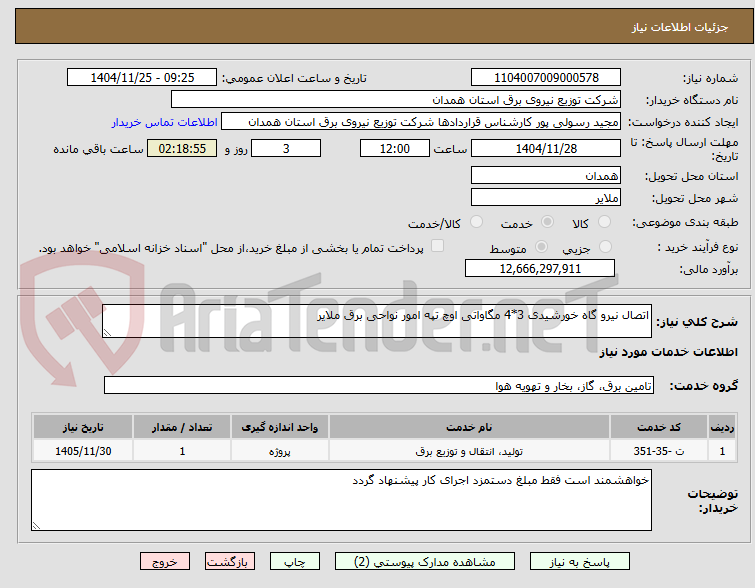Image resolution: width=755 pixels, height=588 pixels.
Task: Click the شرح کلی نیاز text area
Action: [377, 321]
